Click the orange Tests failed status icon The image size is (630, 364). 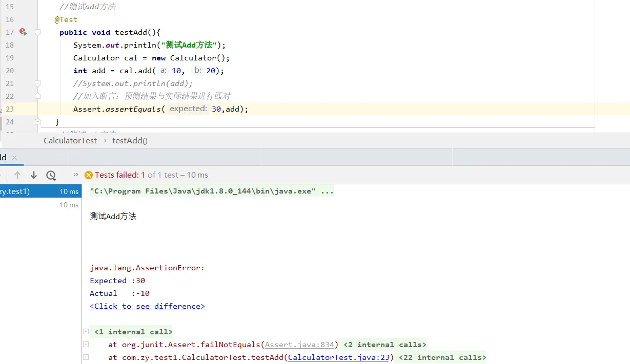(x=89, y=175)
